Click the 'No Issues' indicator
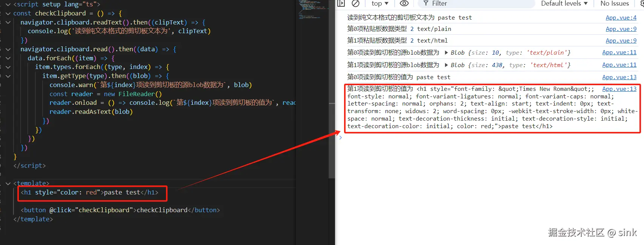The image size is (644, 245). (x=615, y=3)
